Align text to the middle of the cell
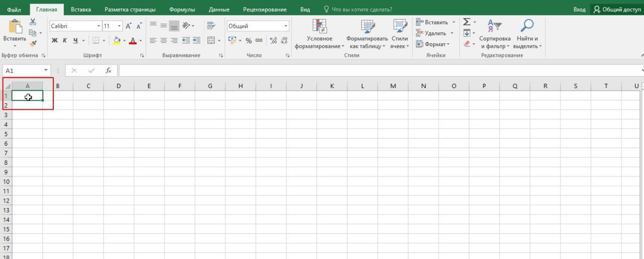This screenshot has width=644, height=259. tap(164, 25)
